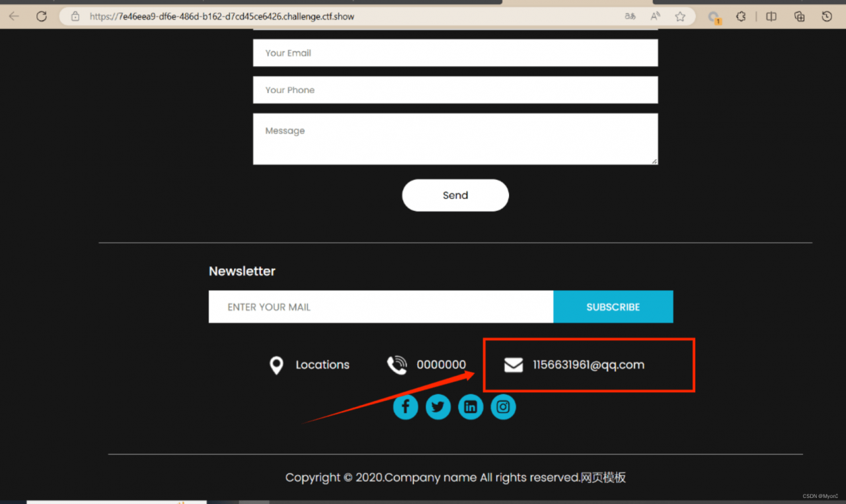Open the Instagram social icon

(x=503, y=407)
